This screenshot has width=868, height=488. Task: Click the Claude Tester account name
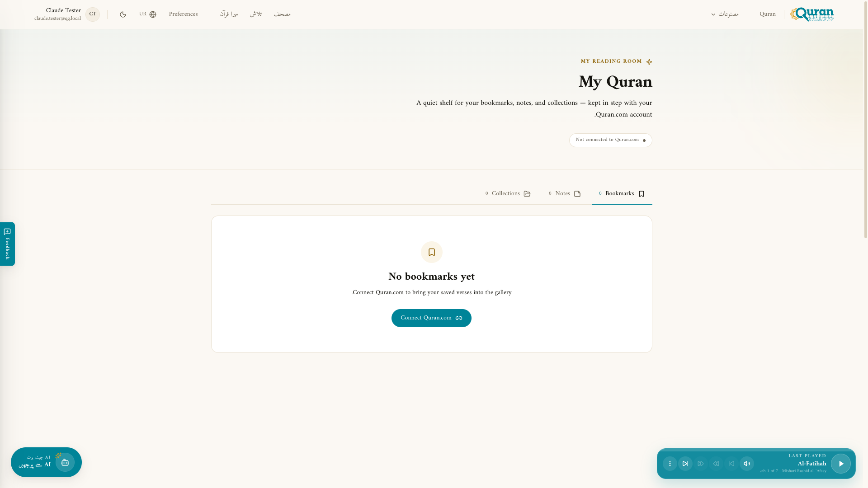click(x=63, y=11)
